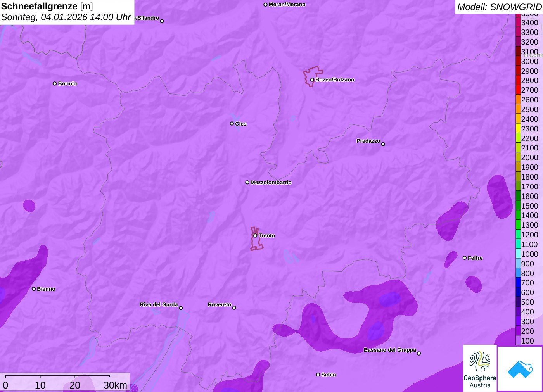This screenshot has height=392, width=543.
Task: Click the GeoSphere Austria logo
Action: (x=480, y=368)
